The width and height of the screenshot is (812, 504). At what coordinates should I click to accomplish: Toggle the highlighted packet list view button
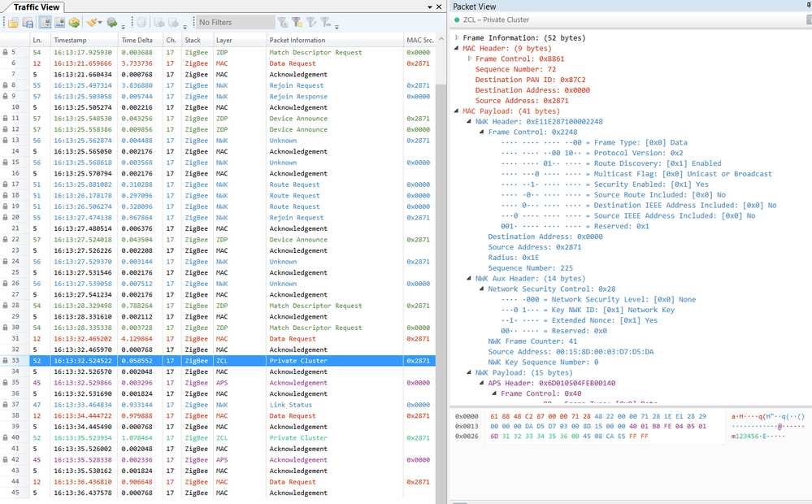click(45, 23)
